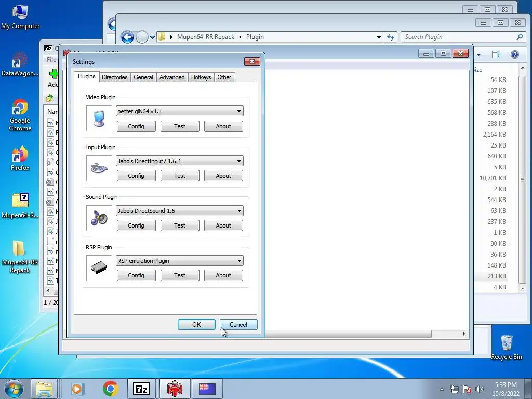532x399 pixels.
Task: Open DataWagon desktop shortcut
Action: coord(20,64)
